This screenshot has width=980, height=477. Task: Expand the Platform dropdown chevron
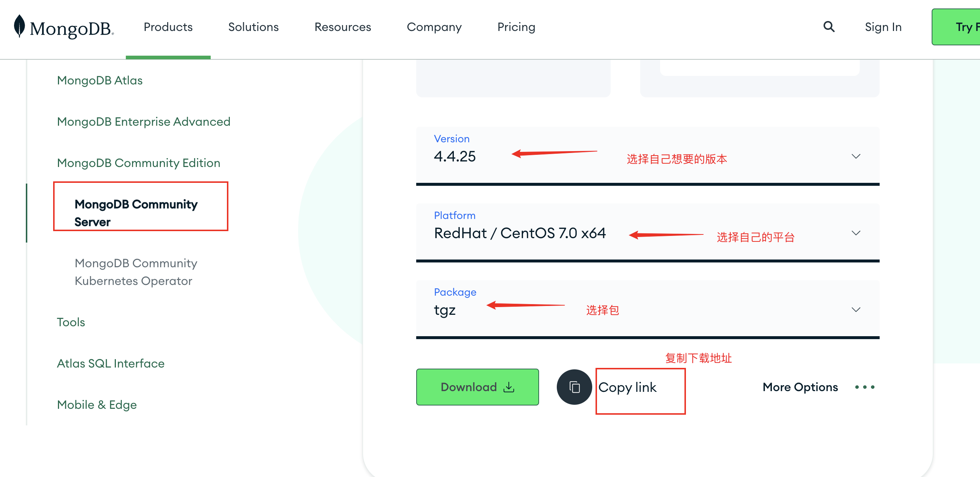coord(856,233)
